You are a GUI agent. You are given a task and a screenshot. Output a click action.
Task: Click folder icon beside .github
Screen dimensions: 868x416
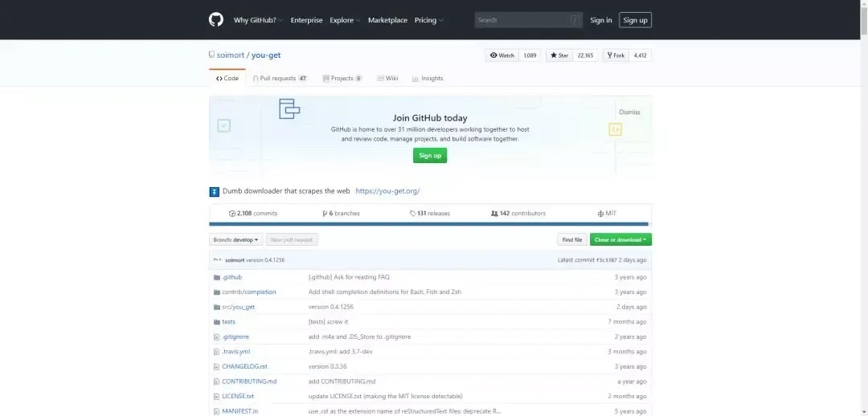point(217,277)
